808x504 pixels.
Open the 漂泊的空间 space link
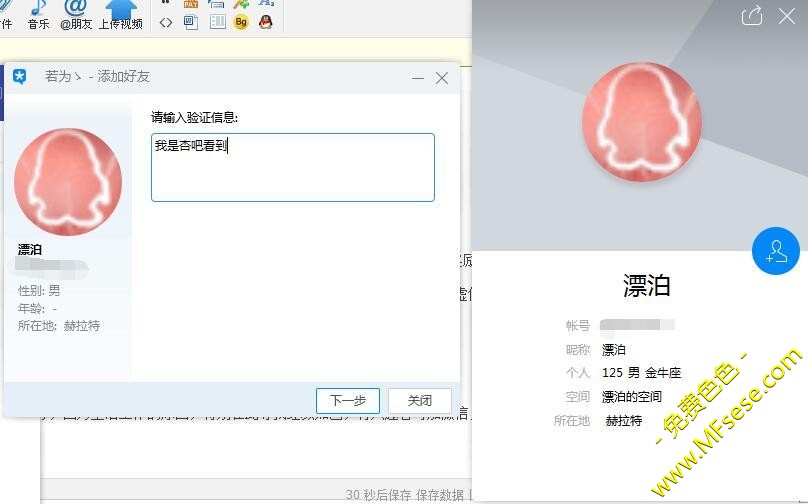click(x=632, y=397)
